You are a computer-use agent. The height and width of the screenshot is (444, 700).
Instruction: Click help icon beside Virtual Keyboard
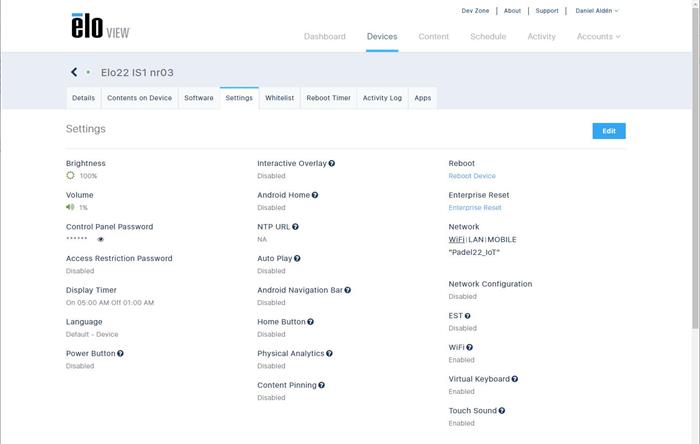click(x=515, y=379)
